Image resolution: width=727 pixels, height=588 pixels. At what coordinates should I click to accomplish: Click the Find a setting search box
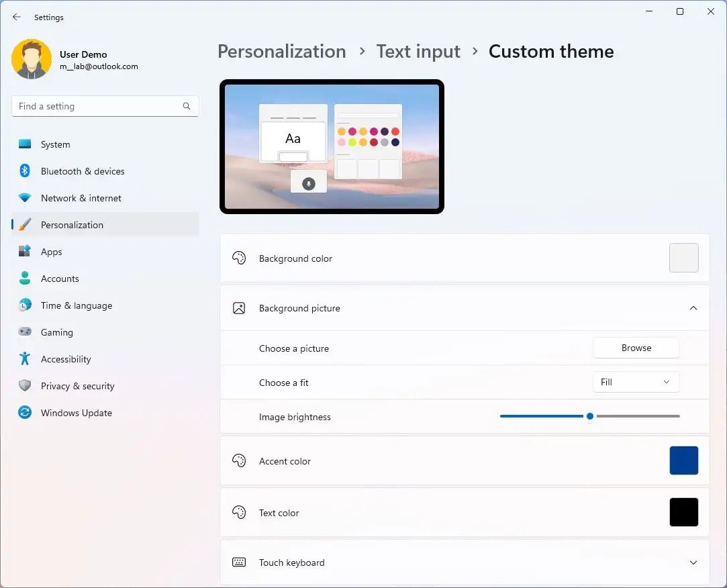point(97,106)
